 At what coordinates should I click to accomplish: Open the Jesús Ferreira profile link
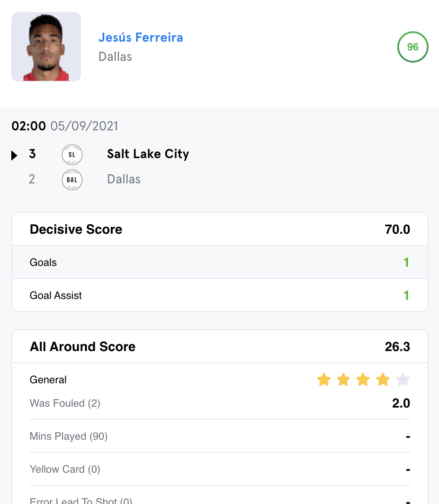[140, 37]
